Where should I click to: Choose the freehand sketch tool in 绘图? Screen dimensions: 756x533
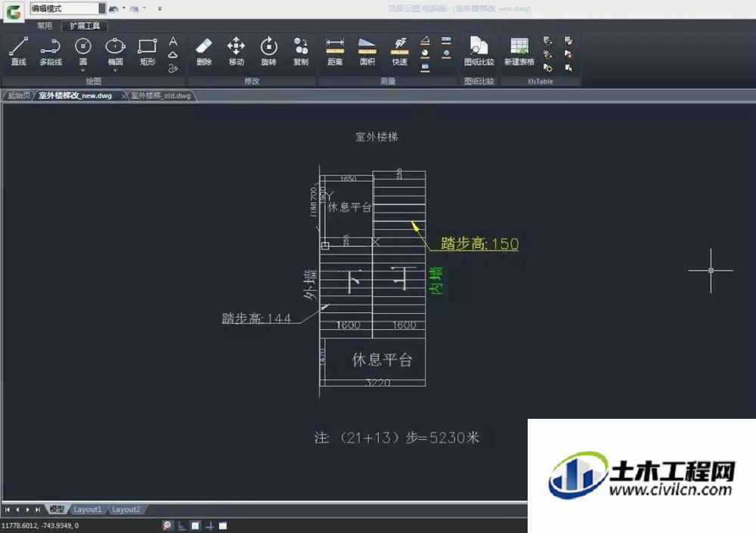pos(173,69)
